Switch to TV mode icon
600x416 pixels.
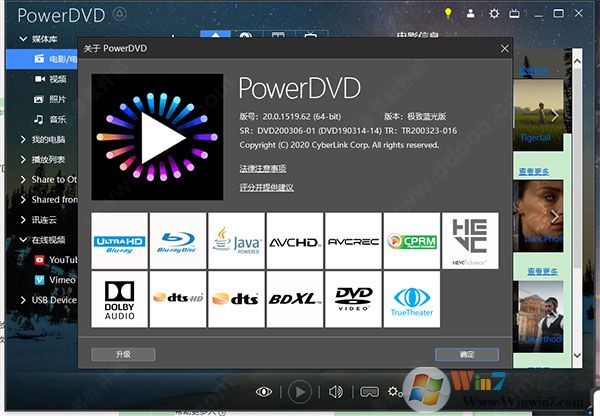click(514, 14)
